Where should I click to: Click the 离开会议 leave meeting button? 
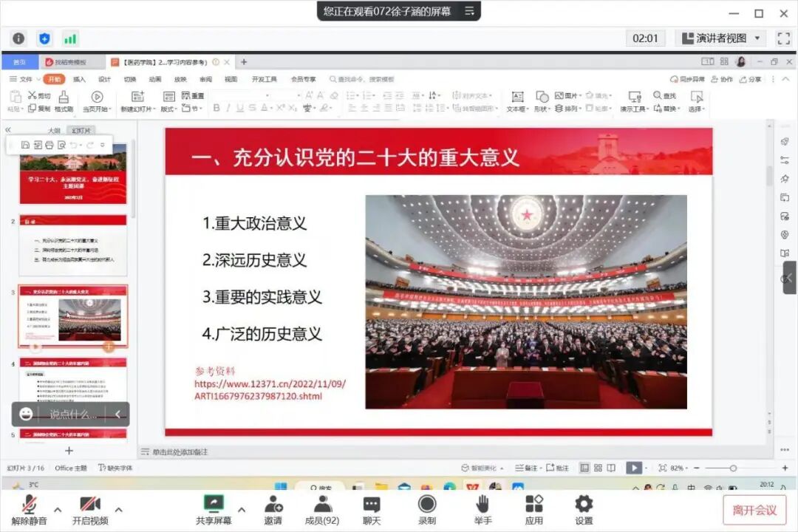pos(755,508)
